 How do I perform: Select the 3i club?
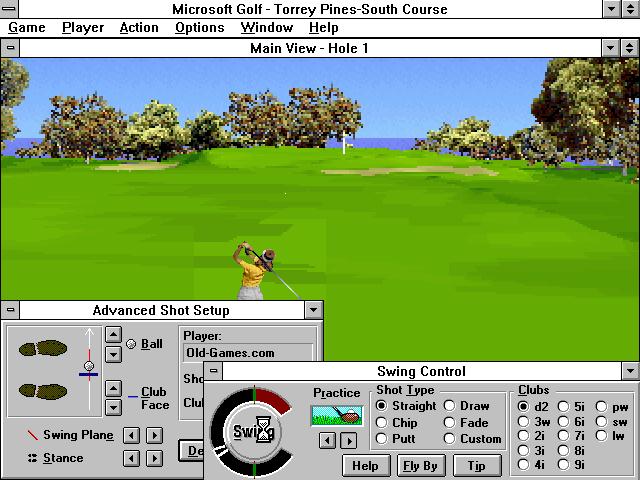531,450
